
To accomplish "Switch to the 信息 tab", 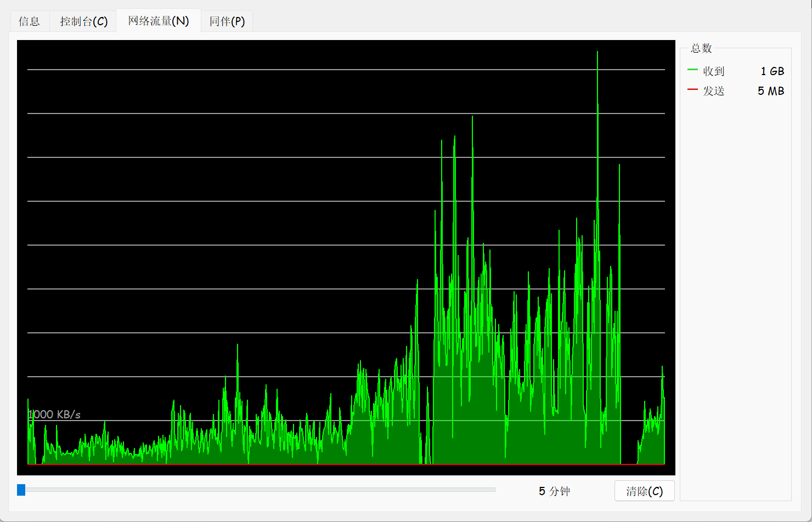I will [29, 21].
